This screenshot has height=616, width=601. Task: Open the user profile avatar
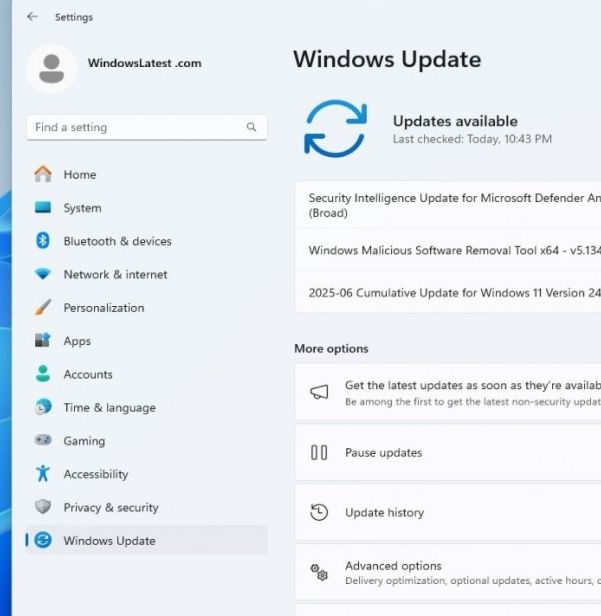point(51,69)
